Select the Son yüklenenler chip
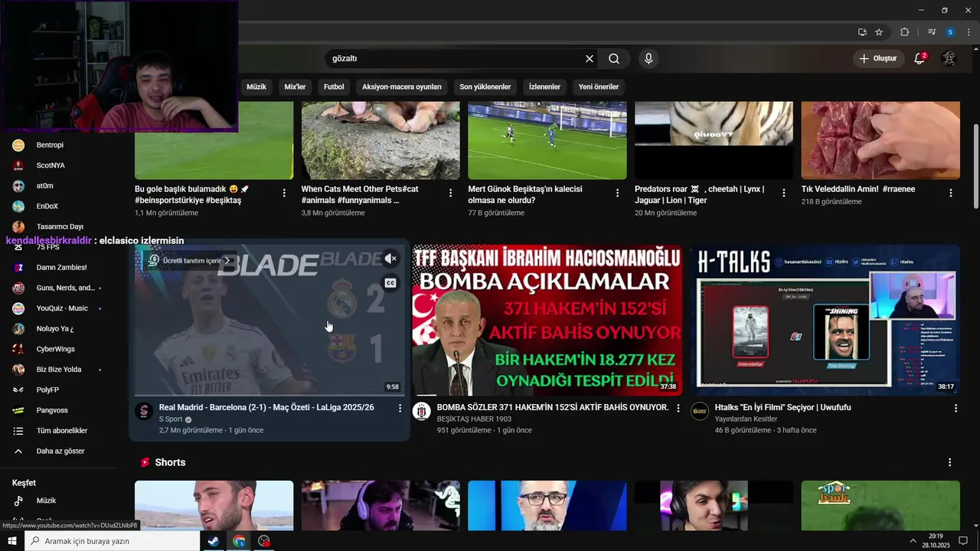 485,87
